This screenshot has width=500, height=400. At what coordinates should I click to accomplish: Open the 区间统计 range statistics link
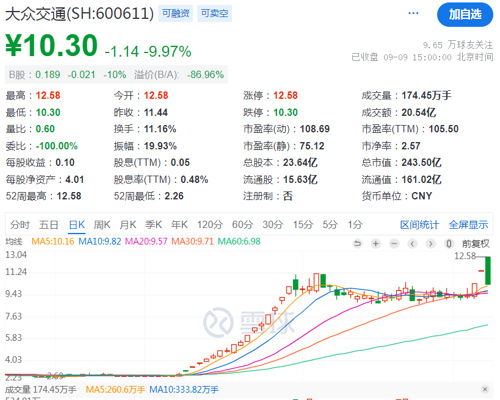(x=419, y=225)
